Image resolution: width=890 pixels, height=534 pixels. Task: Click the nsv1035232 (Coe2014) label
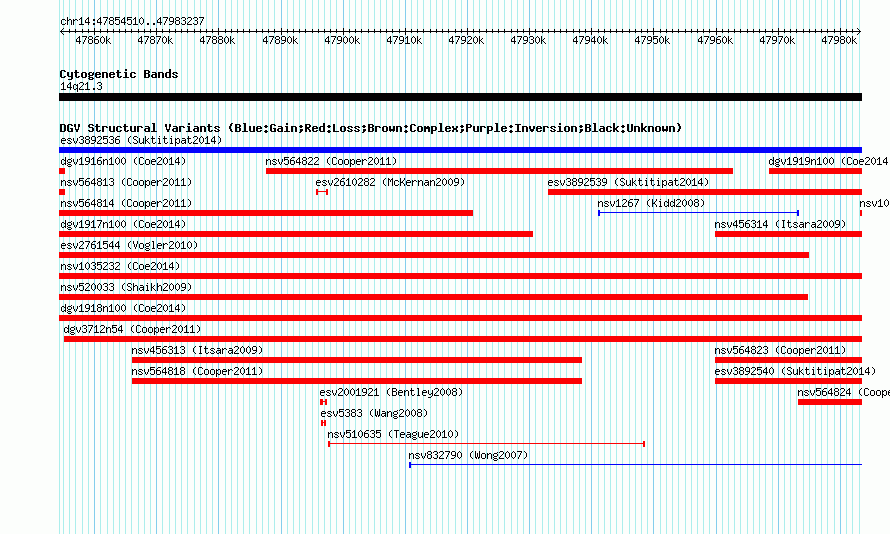pyautogui.click(x=120, y=266)
